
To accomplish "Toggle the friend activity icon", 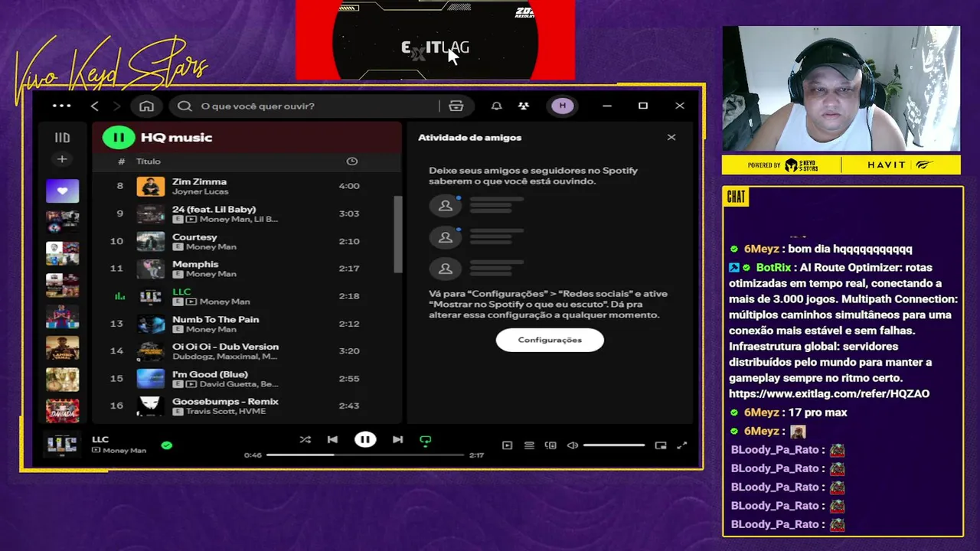I will pyautogui.click(x=524, y=106).
